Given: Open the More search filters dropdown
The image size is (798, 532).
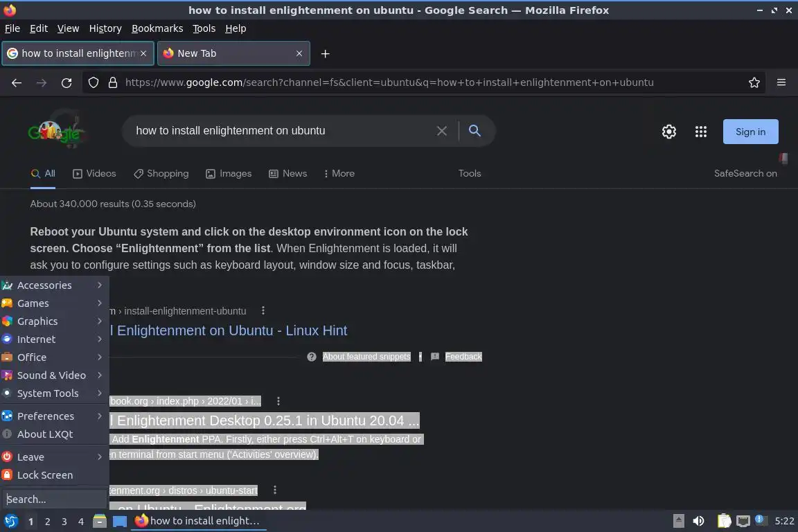Looking at the screenshot, I should coord(339,174).
